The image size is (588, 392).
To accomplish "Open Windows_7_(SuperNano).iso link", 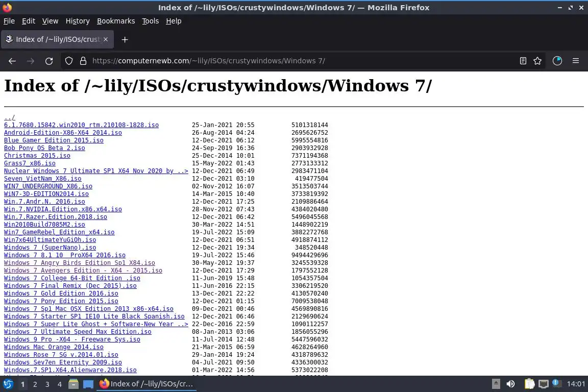I will [x=50, y=248].
